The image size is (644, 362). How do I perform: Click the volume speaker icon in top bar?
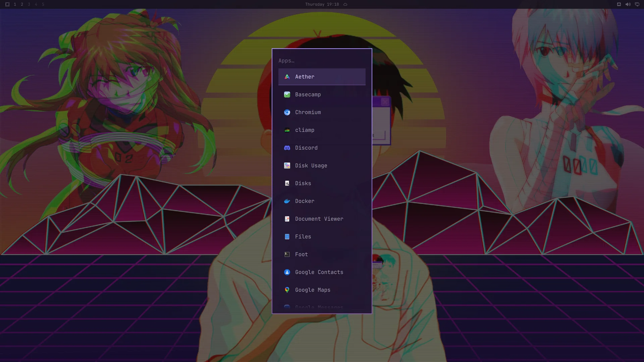[628, 4]
